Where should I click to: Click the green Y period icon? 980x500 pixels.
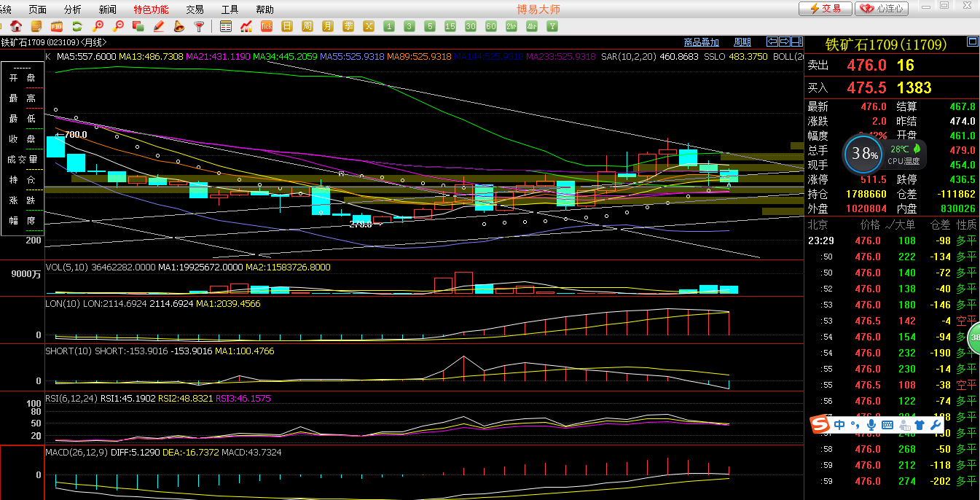[552, 26]
